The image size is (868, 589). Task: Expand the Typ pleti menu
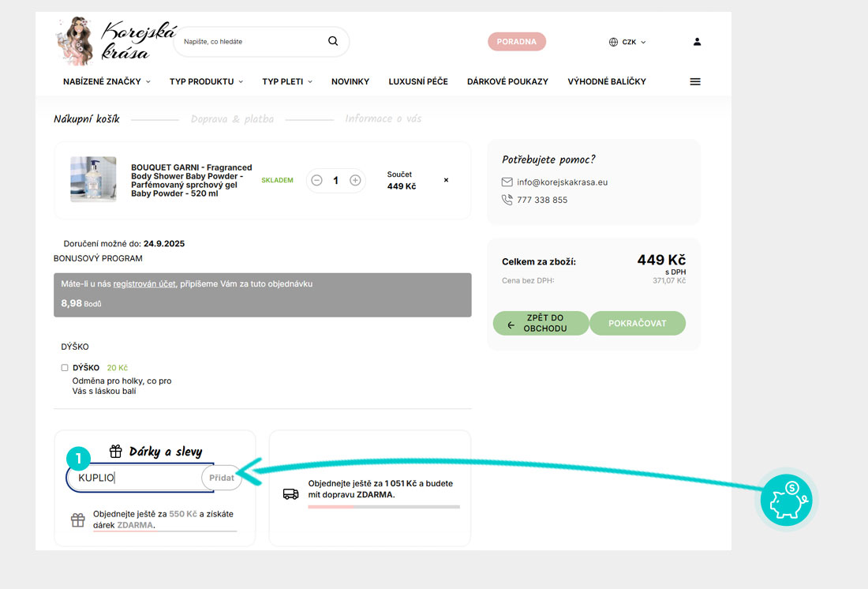(287, 81)
